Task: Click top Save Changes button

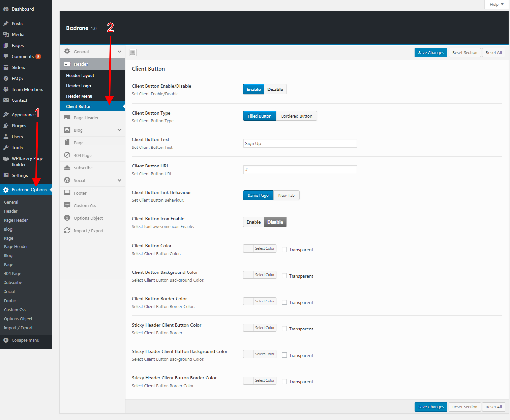Action: pos(431,52)
